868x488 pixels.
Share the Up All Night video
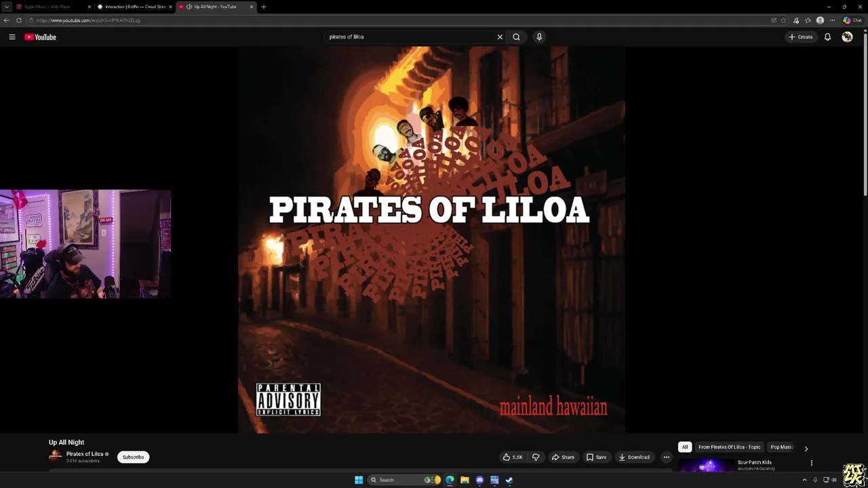click(563, 457)
